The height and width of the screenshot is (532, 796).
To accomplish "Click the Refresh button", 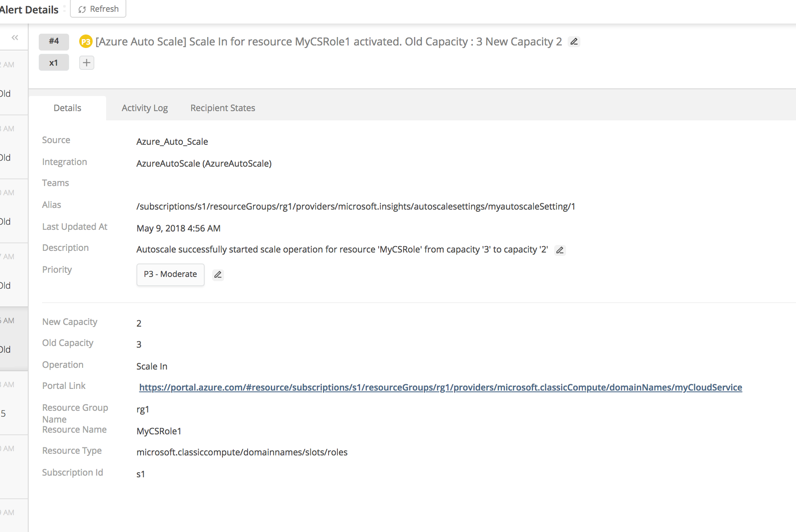I will [98, 9].
